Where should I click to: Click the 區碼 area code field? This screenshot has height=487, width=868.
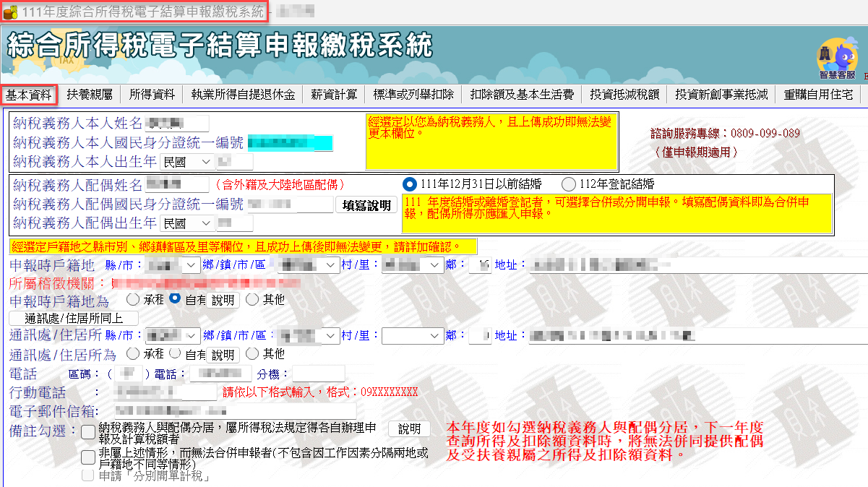130,374
